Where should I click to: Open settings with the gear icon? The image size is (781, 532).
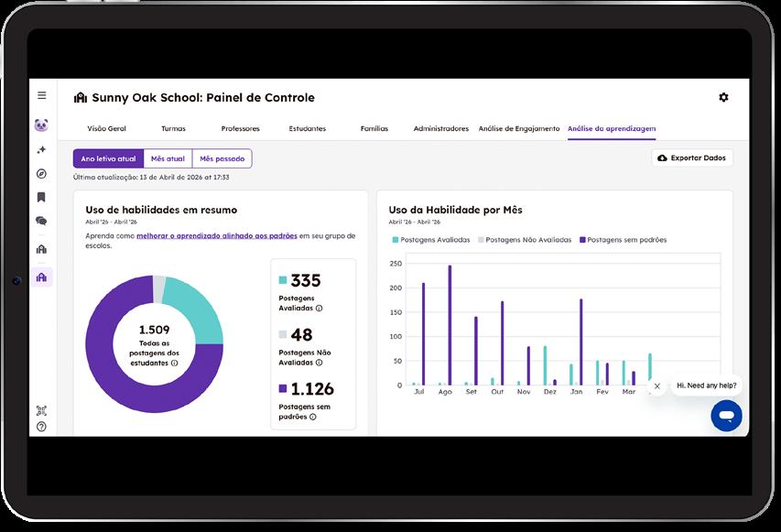pos(723,97)
